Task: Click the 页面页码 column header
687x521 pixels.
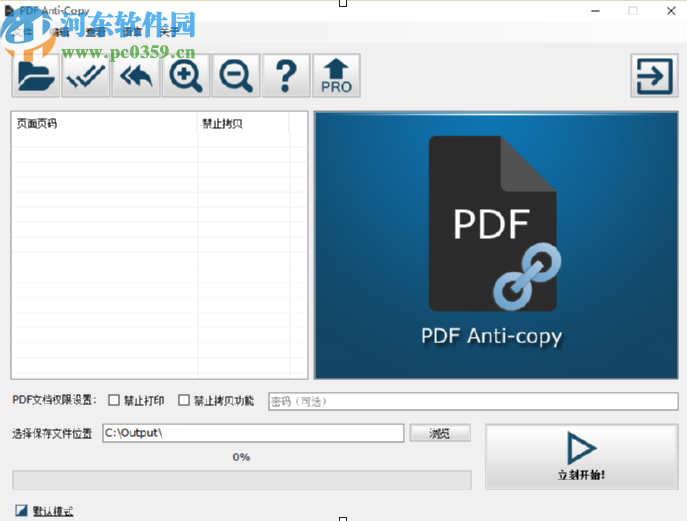Action: (104, 124)
